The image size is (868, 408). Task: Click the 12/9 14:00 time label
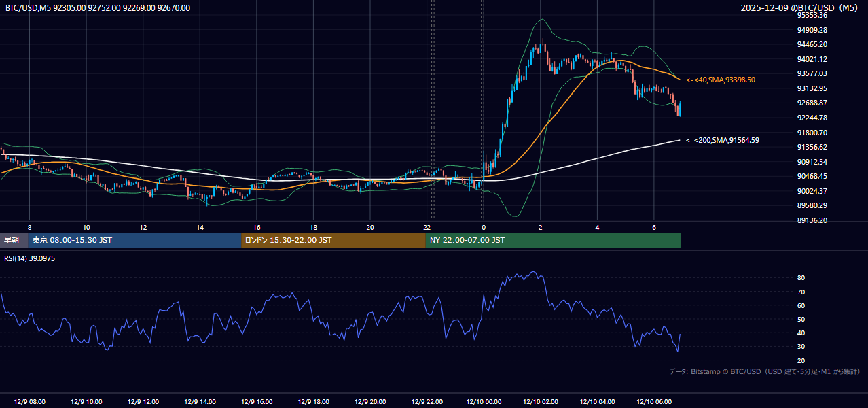(x=200, y=402)
